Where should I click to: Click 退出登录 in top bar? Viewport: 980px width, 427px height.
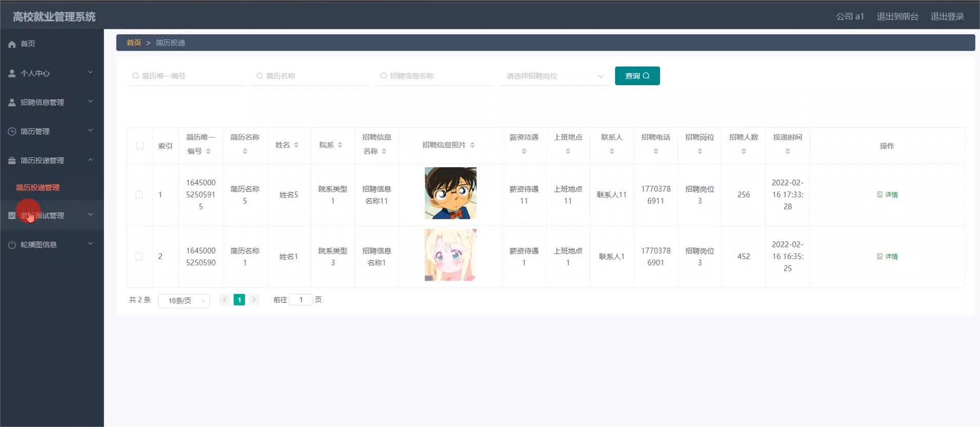click(947, 16)
